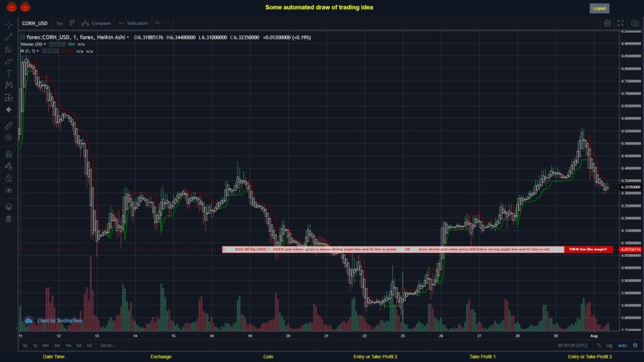Select the 3m time range

pos(57,346)
